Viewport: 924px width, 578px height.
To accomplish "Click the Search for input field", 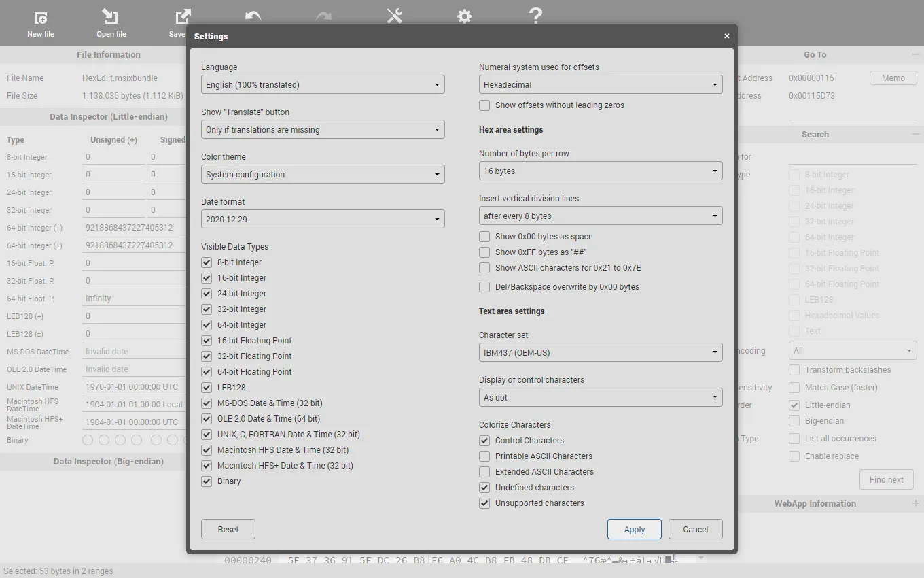I will 853,157.
